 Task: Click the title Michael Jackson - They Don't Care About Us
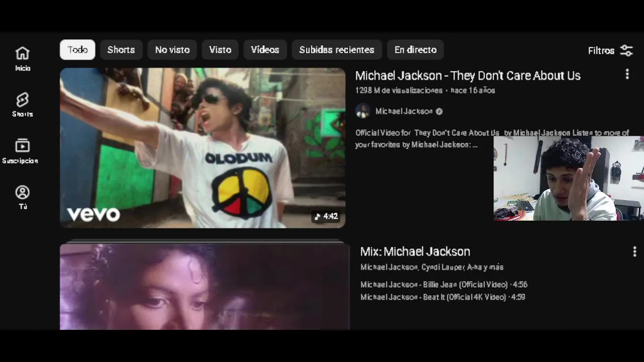(468, 75)
